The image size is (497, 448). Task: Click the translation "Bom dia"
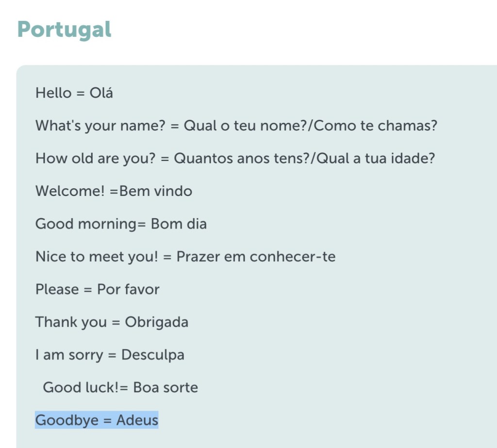179,224
